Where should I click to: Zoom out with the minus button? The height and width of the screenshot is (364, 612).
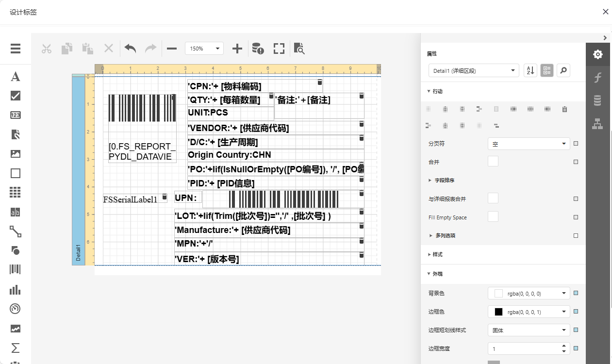pyautogui.click(x=172, y=49)
